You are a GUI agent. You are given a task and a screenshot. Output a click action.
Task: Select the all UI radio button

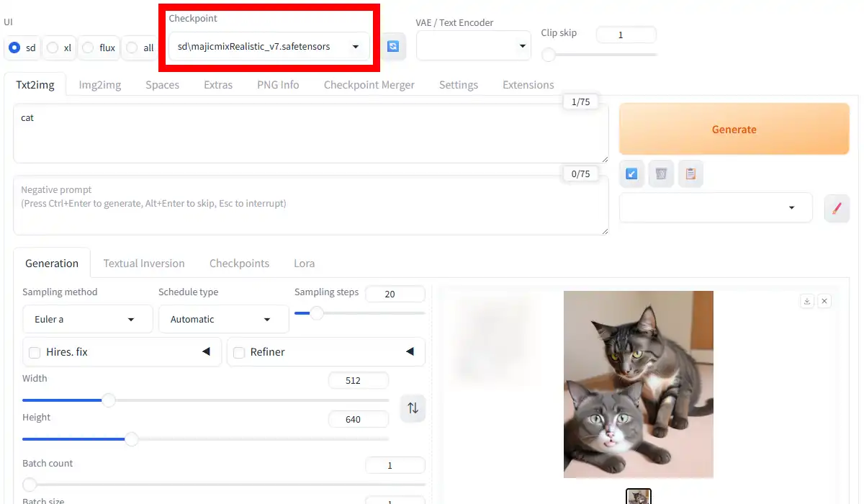(x=132, y=48)
